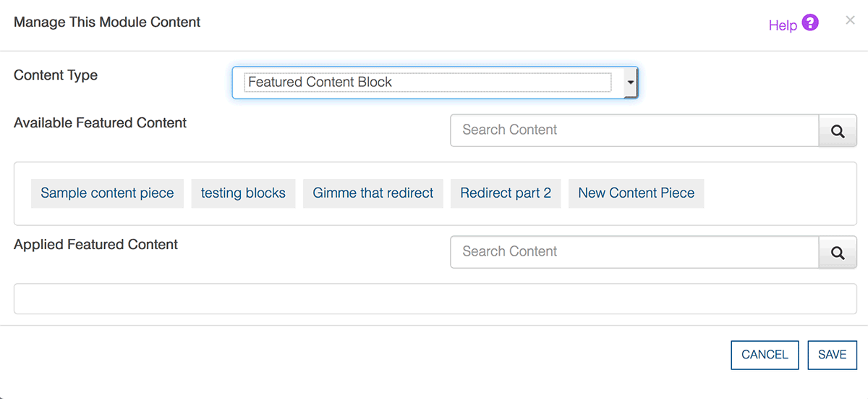Click Search Content field under Available Featured Content

pyautogui.click(x=634, y=130)
